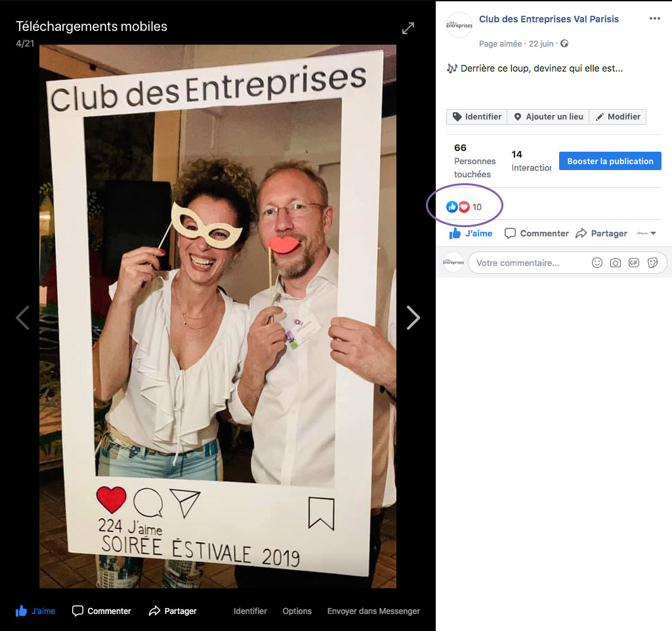Click J'aime in the side panel
The height and width of the screenshot is (631, 672).
(470, 234)
